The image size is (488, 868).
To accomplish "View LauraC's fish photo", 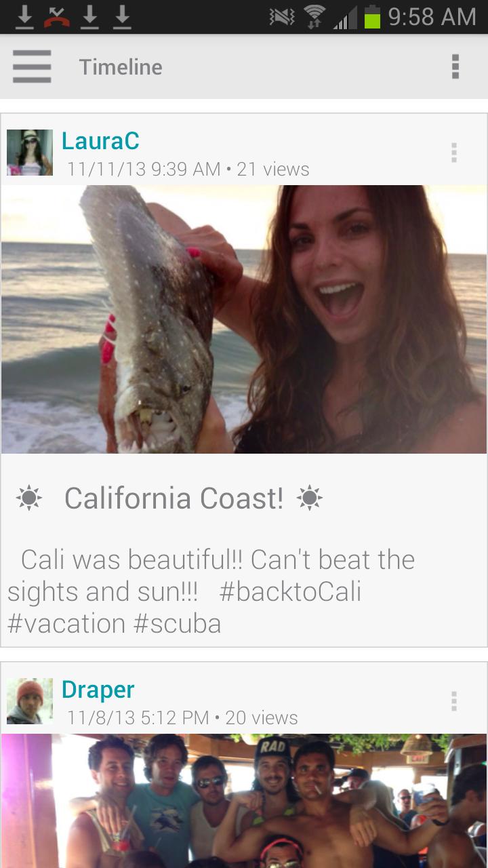I will click(x=244, y=319).
